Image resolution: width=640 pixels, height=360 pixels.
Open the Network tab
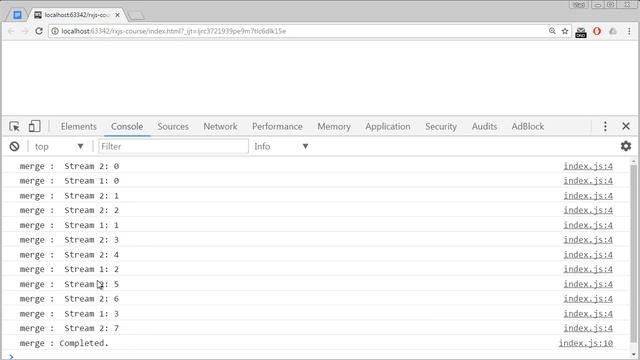click(220, 127)
